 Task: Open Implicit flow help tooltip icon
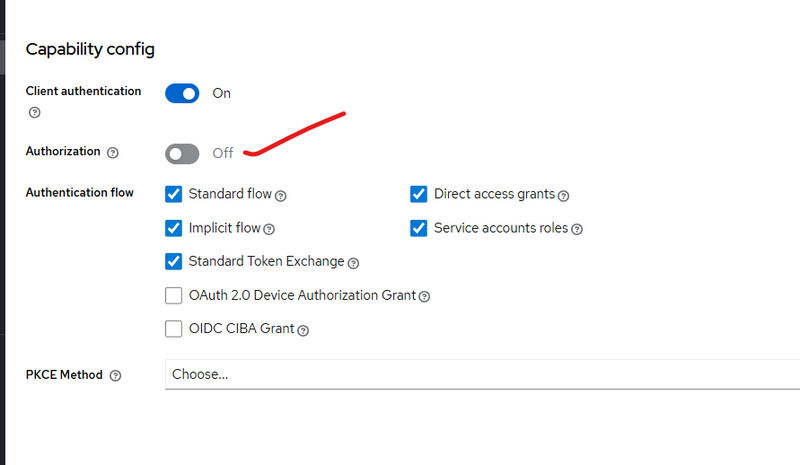269,229
